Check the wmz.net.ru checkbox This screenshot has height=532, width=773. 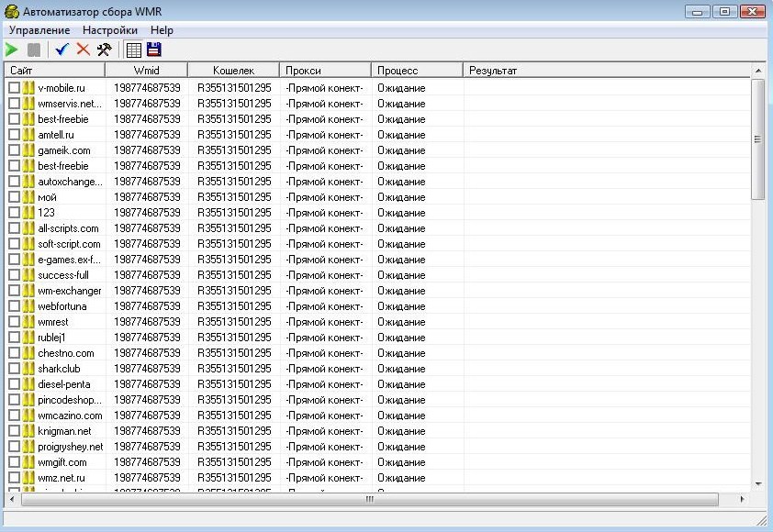point(15,478)
